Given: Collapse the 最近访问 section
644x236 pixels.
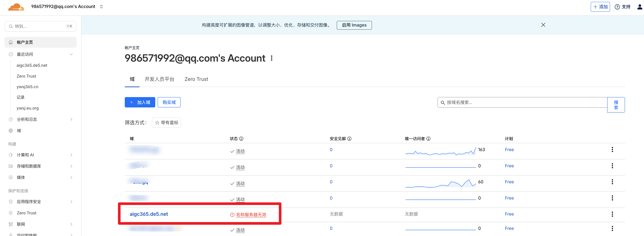Looking at the screenshot, I should coord(71,54).
